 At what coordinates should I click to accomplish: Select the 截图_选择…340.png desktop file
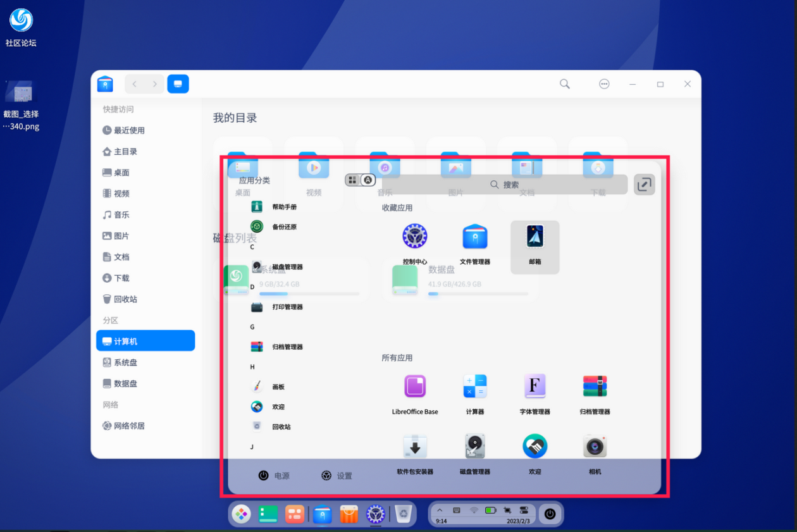click(21, 105)
